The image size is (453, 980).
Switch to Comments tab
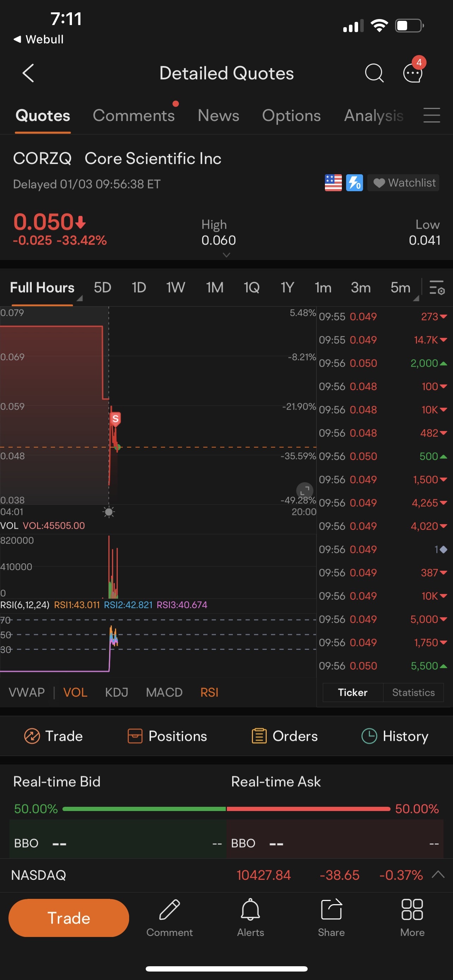coord(134,115)
